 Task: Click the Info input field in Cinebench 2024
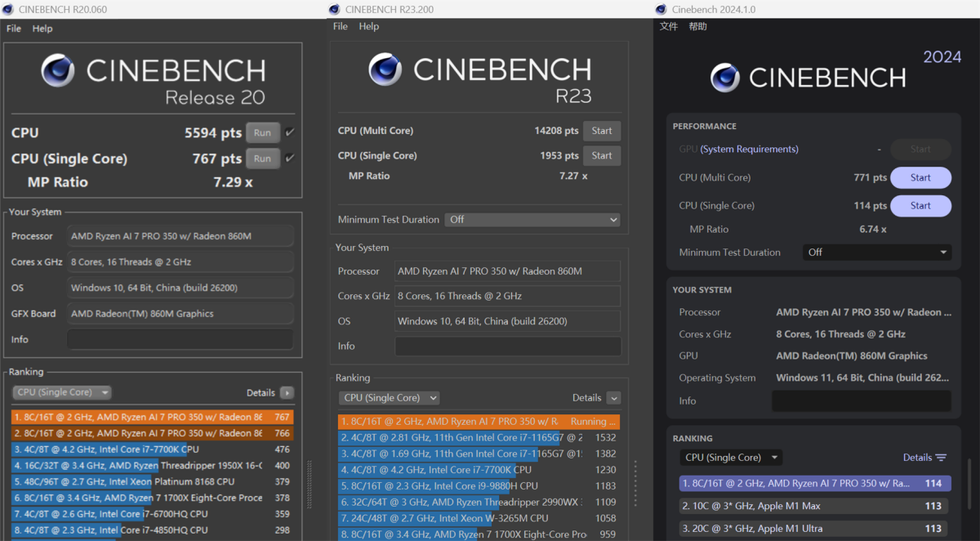pyautogui.click(x=862, y=401)
